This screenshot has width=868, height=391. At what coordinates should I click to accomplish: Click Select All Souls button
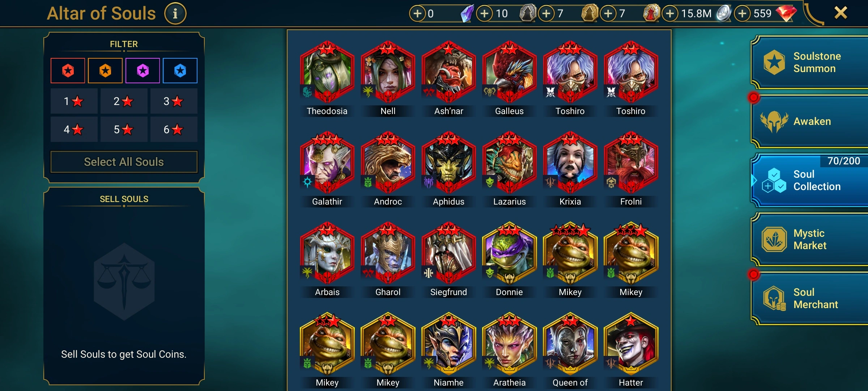[124, 162]
